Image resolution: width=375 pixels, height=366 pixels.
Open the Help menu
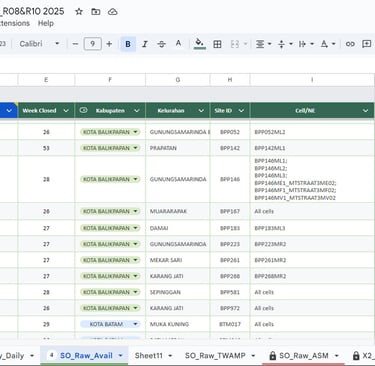[46, 23]
